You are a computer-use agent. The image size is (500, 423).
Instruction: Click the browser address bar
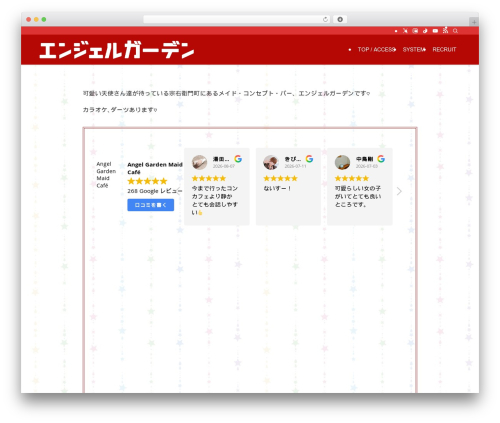click(x=237, y=19)
